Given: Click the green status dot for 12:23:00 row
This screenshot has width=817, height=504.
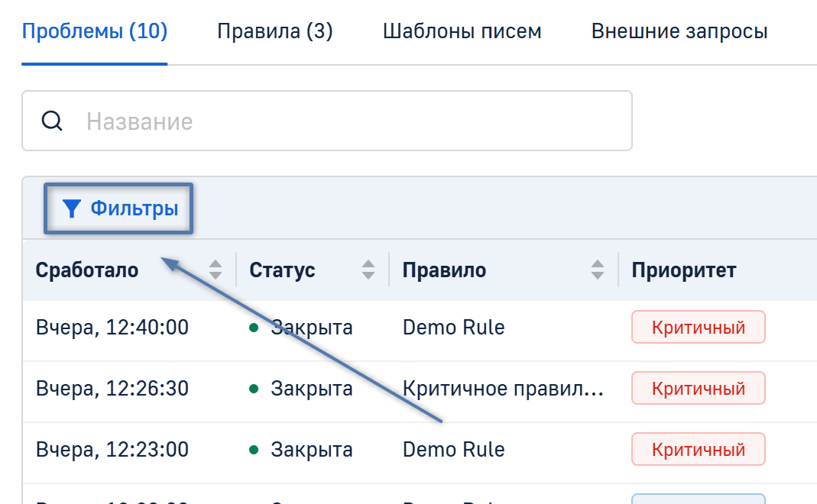Looking at the screenshot, I should point(254,450).
